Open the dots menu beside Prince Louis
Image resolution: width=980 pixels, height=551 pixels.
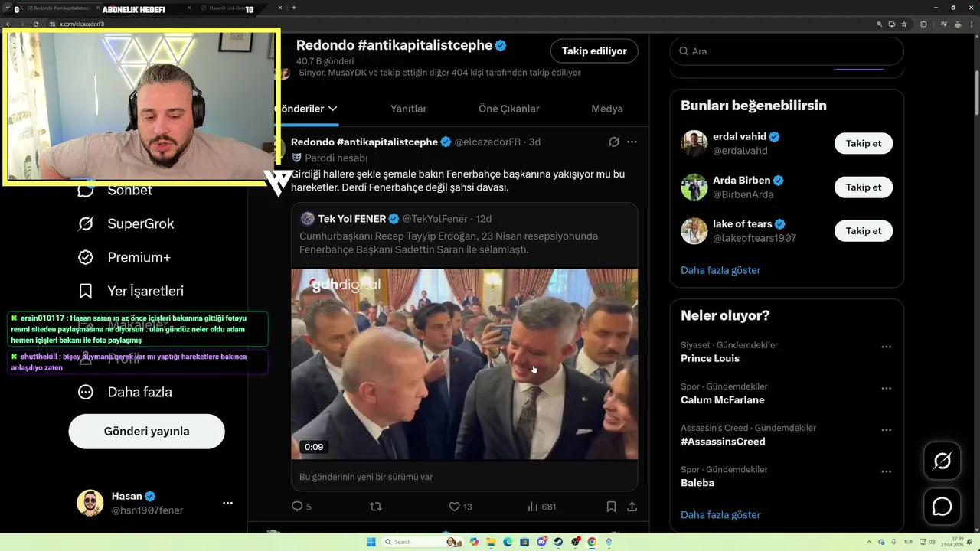tap(886, 347)
